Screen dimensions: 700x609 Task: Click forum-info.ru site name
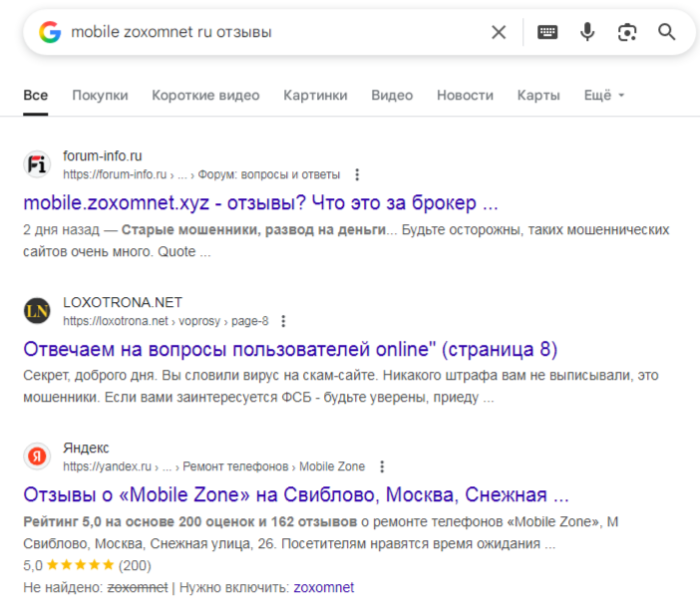[x=103, y=155]
